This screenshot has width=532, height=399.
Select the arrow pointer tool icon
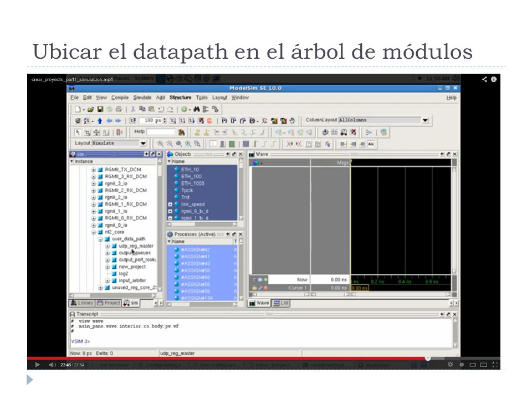[78, 132]
